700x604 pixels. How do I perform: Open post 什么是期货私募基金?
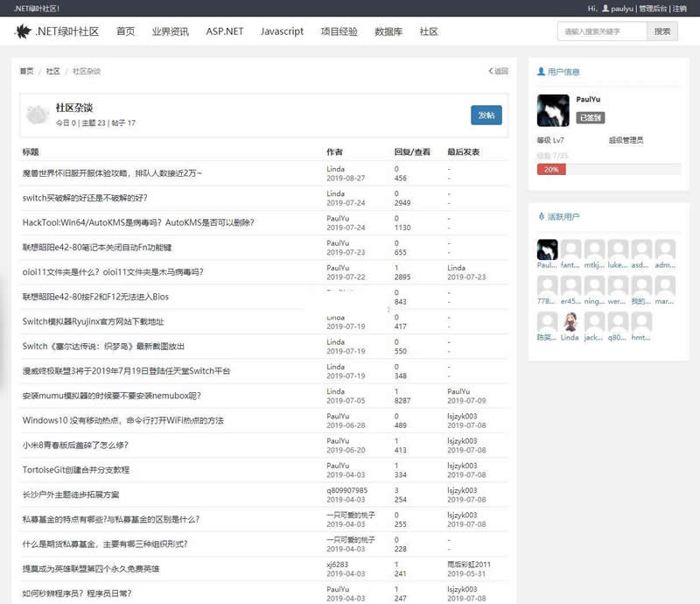point(105,544)
